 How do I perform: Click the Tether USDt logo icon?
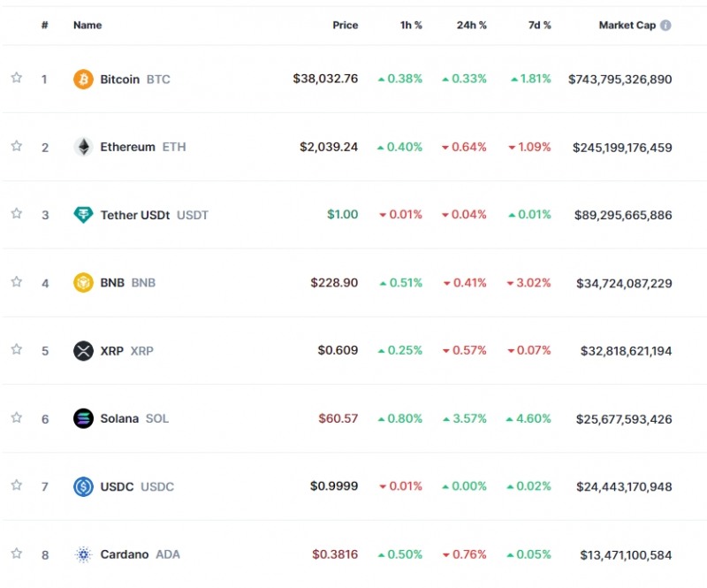83,215
